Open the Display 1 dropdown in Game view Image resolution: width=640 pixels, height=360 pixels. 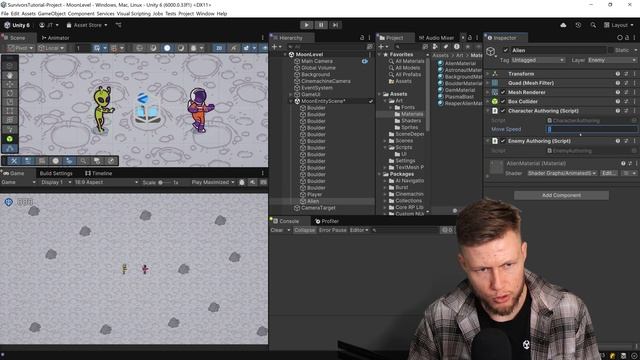[56, 182]
